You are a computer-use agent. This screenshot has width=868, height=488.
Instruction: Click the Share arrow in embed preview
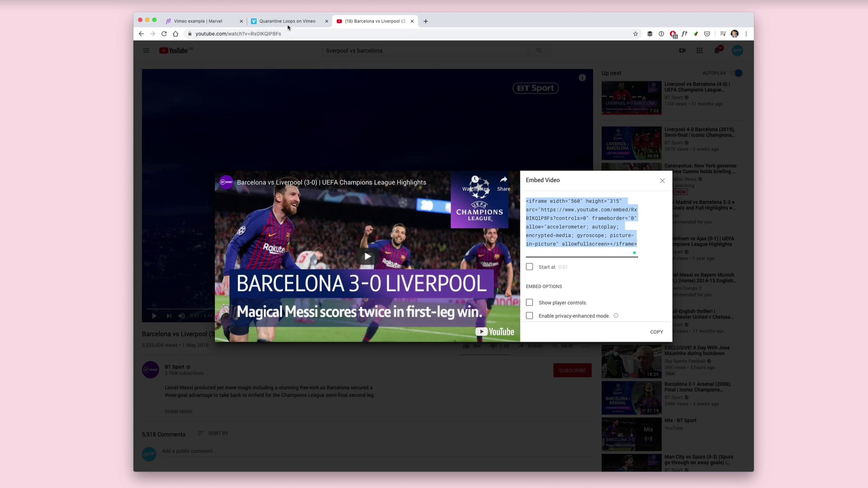point(504,183)
